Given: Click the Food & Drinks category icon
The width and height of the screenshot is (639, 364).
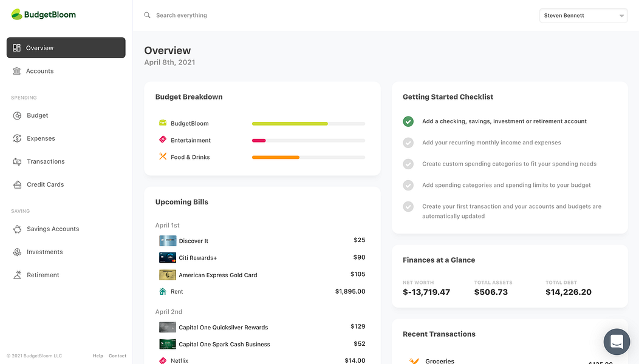Looking at the screenshot, I should point(163,157).
